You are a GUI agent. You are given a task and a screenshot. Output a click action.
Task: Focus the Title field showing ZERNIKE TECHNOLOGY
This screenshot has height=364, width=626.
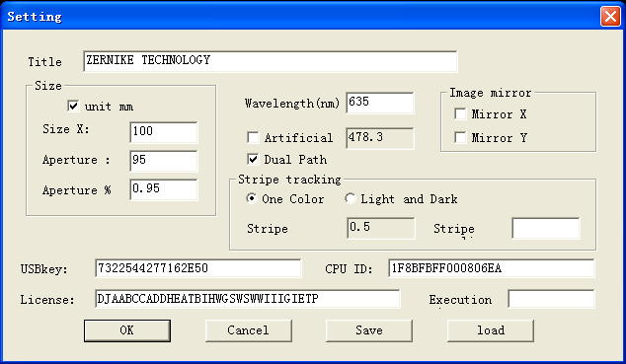pos(271,61)
